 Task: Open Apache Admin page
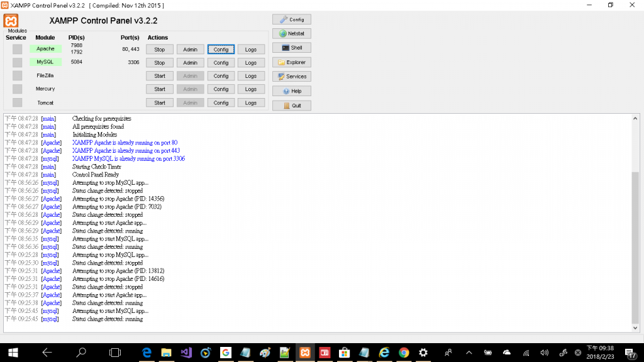click(190, 49)
